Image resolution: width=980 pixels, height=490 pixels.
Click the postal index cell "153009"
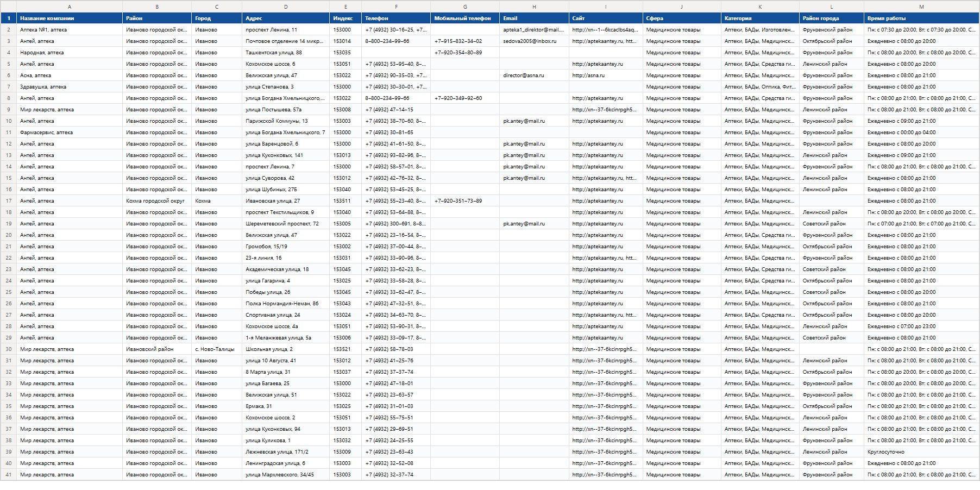point(345,452)
